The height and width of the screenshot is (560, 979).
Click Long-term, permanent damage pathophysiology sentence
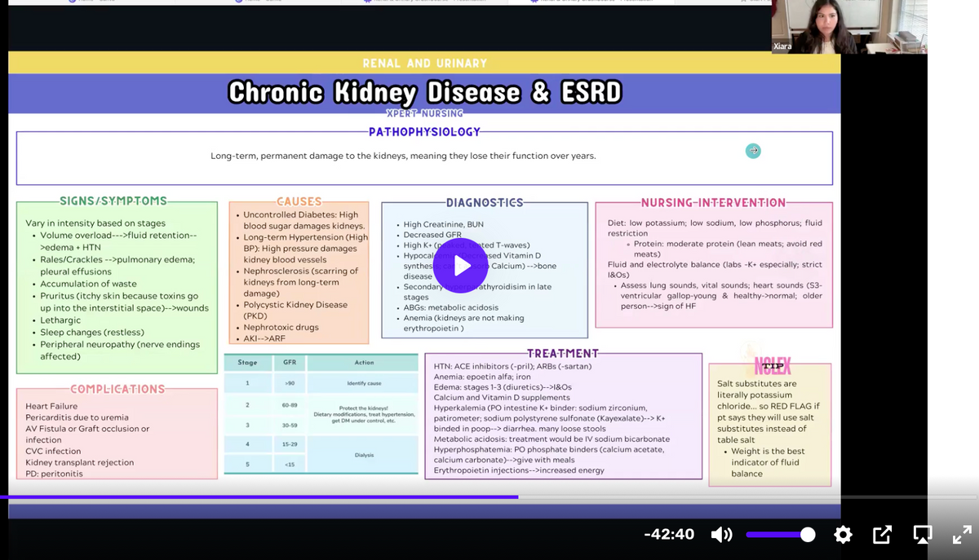tap(403, 156)
